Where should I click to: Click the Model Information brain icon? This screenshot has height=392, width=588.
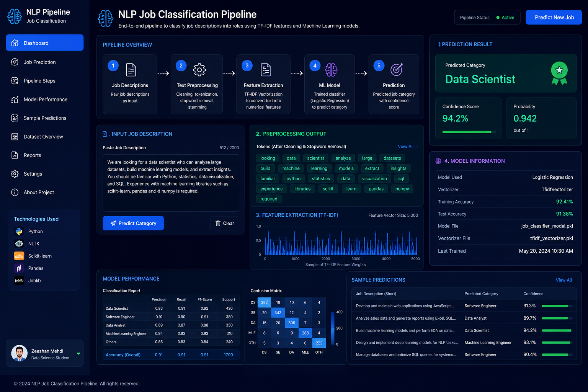[x=438, y=161]
